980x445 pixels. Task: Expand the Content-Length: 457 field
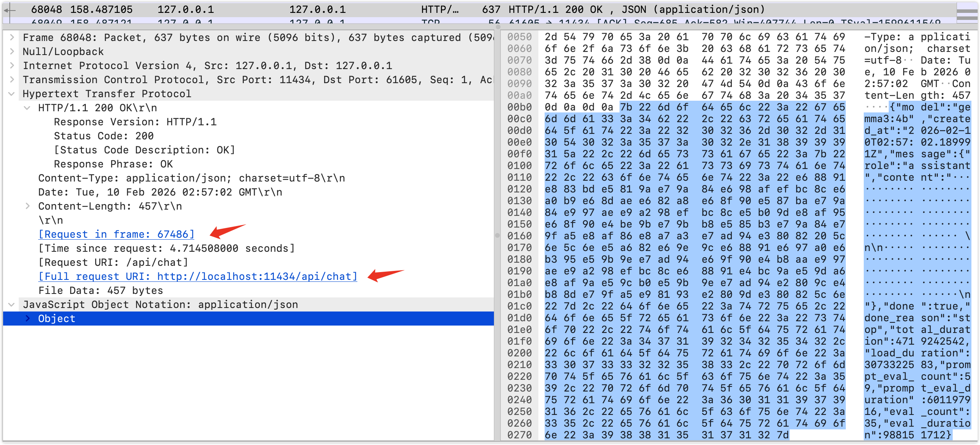(27, 206)
